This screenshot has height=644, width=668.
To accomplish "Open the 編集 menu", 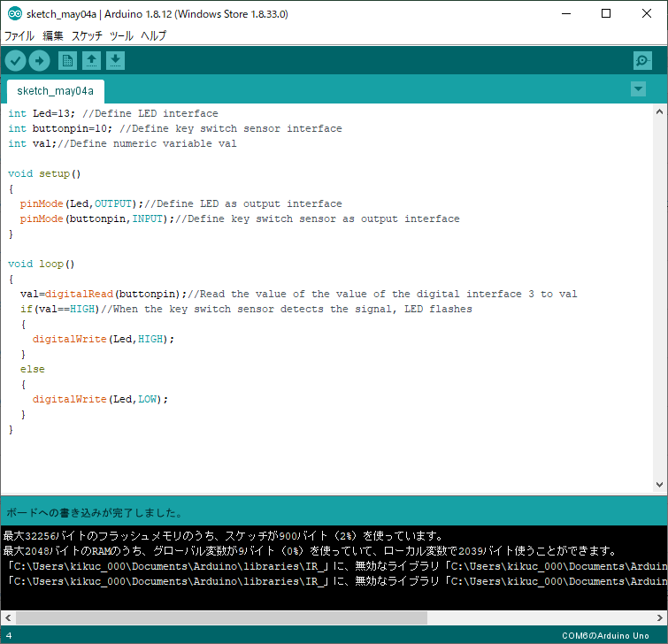I will (x=53, y=36).
